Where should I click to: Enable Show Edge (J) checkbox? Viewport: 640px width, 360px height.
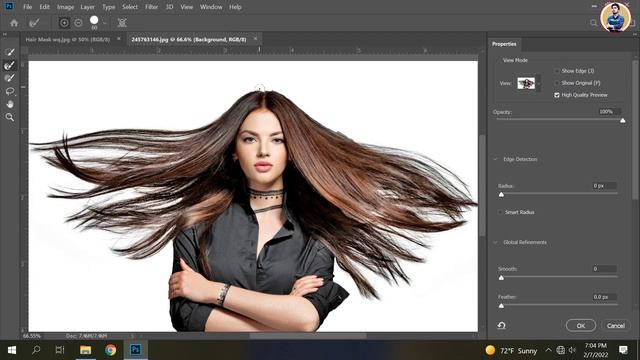(557, 71)
